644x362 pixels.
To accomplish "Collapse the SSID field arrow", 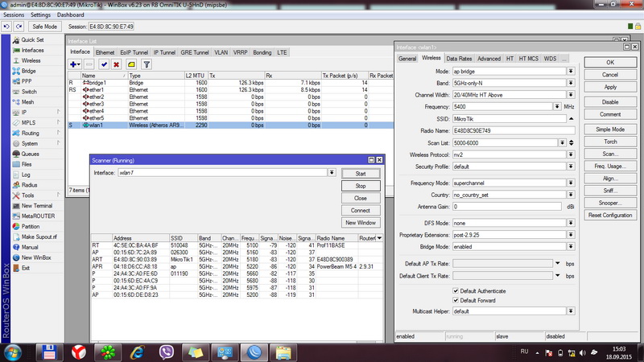I will [x=571, y=118].
